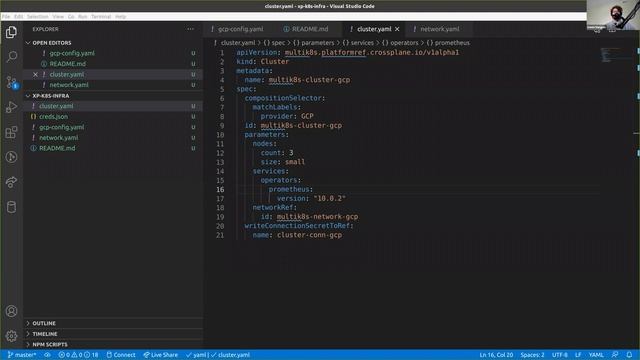Click errors and warnings status indicator
This screenshot has height=360, width=640.
coord(78,355)
